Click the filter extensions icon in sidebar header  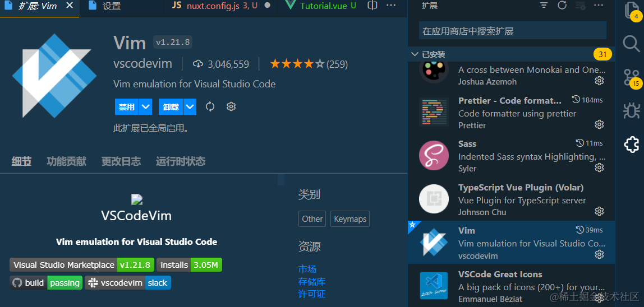coord(544,6)
